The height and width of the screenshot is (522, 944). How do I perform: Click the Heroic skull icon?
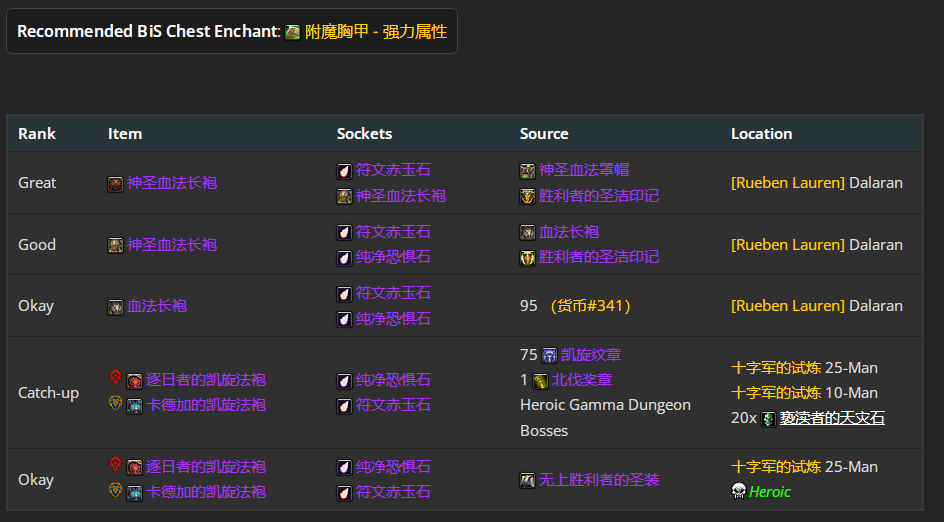[738, 491]
